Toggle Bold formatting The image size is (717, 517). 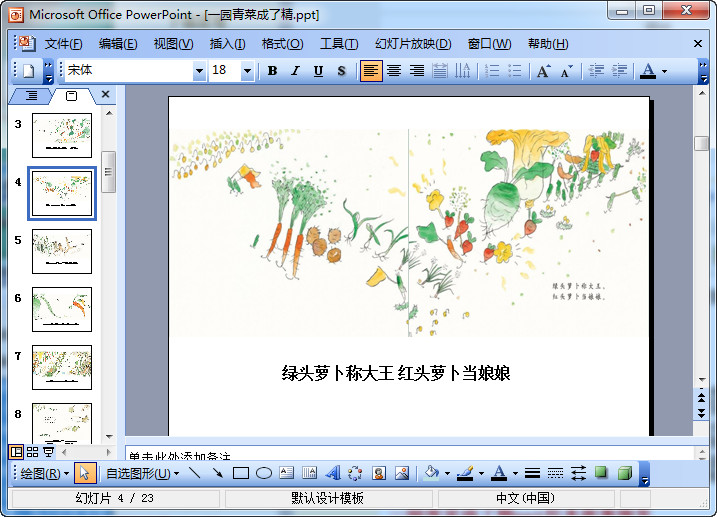[272, 71]
